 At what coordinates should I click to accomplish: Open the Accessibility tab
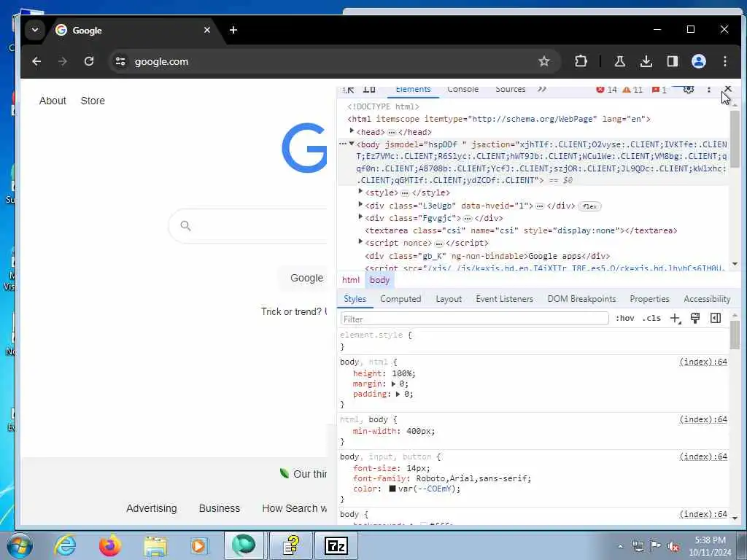point(707,299)
